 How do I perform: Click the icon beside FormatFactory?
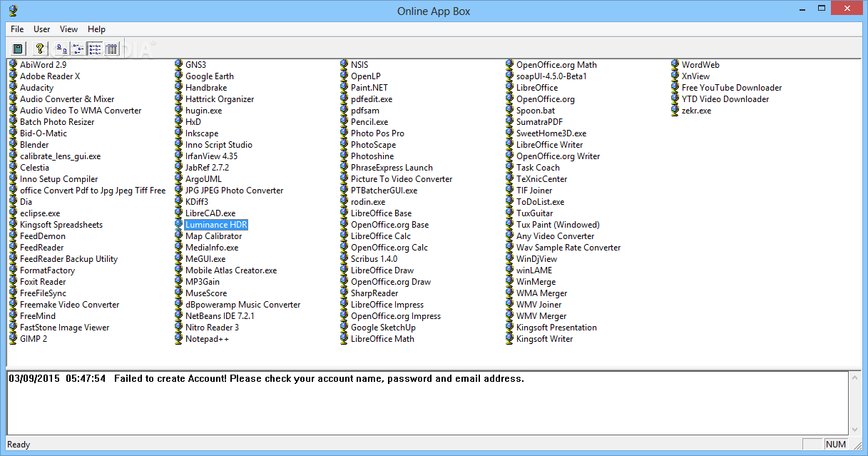point(13,270)
